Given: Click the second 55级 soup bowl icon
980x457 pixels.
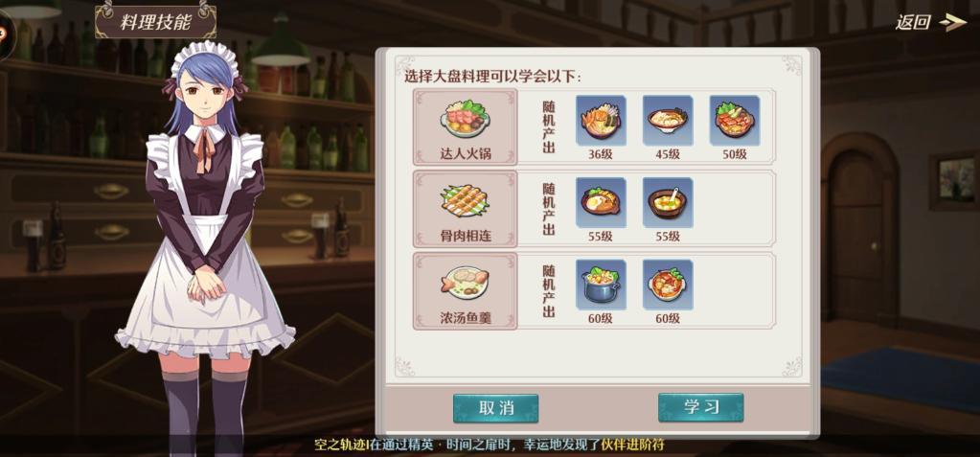Looking at the screenshot, I should [668, 202].
